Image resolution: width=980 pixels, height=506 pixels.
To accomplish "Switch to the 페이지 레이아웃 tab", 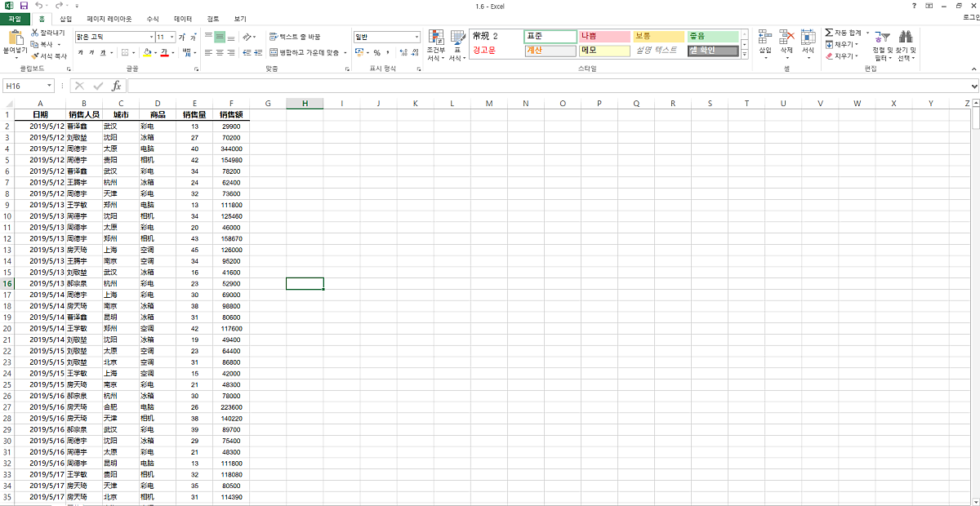I will 109,18.
